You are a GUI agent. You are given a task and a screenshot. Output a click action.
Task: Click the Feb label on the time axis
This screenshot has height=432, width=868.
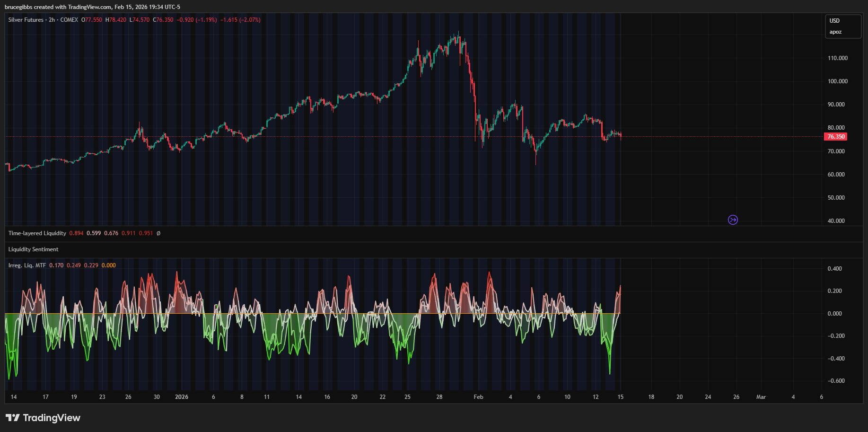(478, 397)
